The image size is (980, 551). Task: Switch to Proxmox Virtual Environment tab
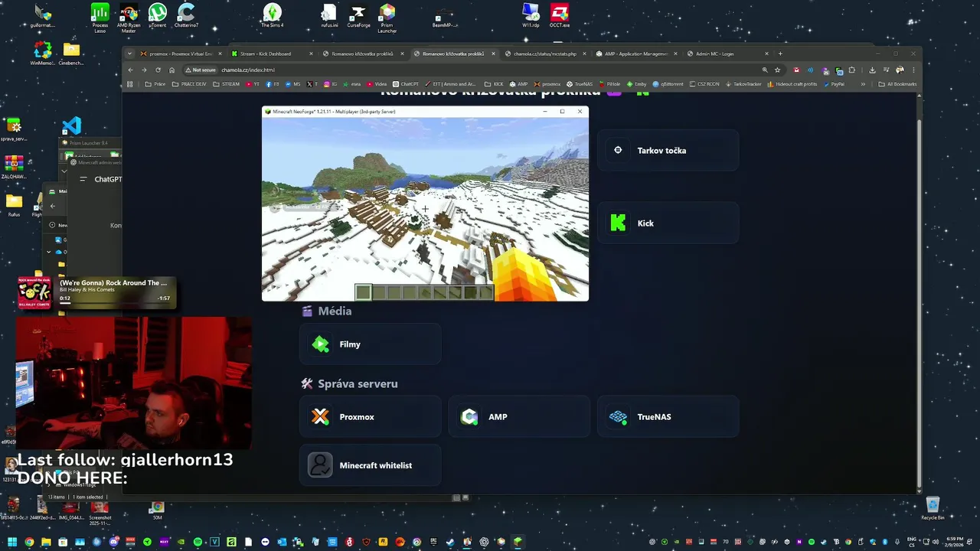click(x=180, y=54)
